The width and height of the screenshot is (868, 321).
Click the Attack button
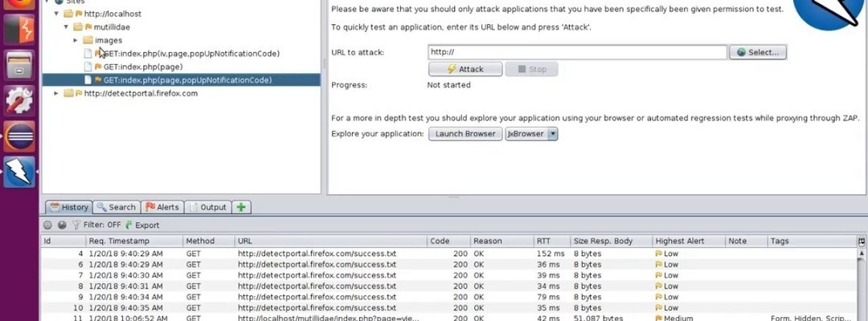(x=465, y=69)
